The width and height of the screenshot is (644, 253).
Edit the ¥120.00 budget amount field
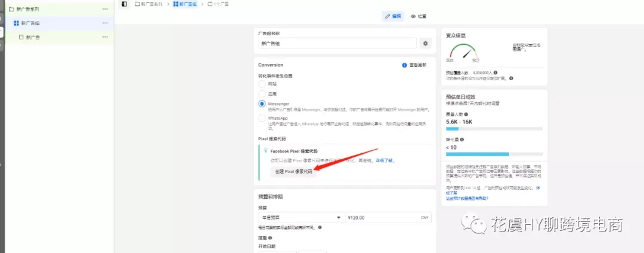click(x=389, y=218)
